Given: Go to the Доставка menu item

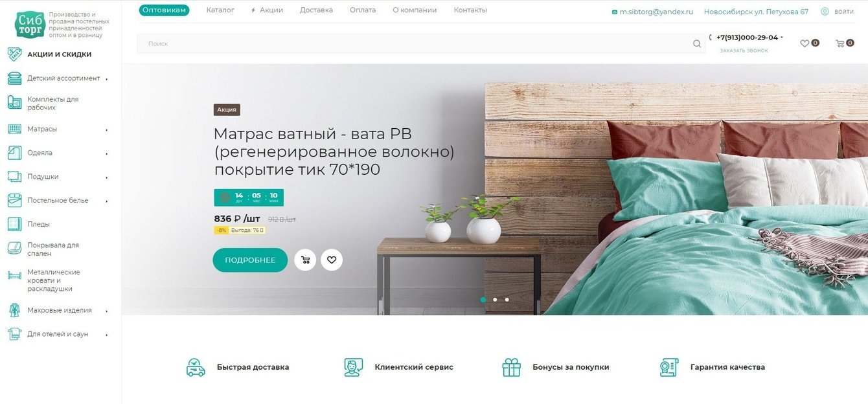Looking at the screenshot, I should [316, 10].
